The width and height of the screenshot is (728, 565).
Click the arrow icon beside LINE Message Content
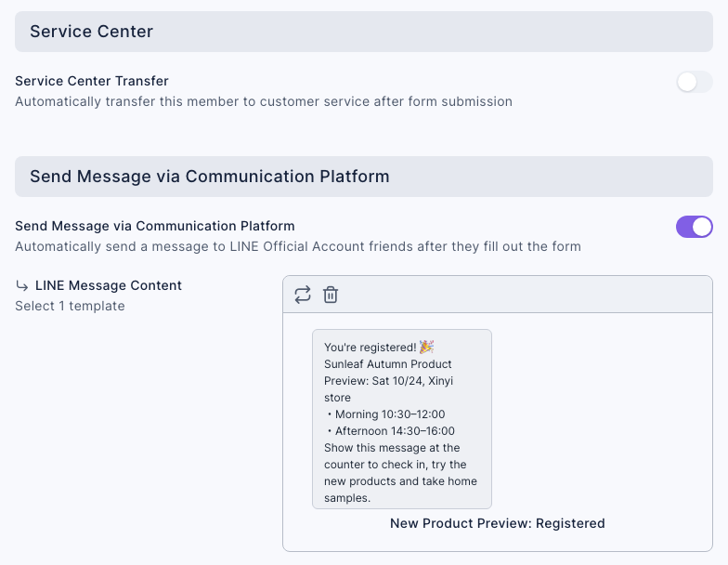tap(22, 285)
